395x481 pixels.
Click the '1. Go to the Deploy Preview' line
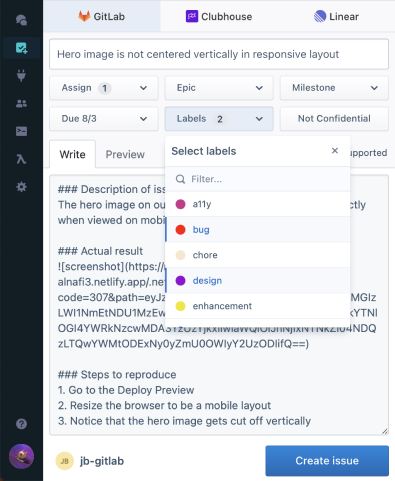pos(126,390)
